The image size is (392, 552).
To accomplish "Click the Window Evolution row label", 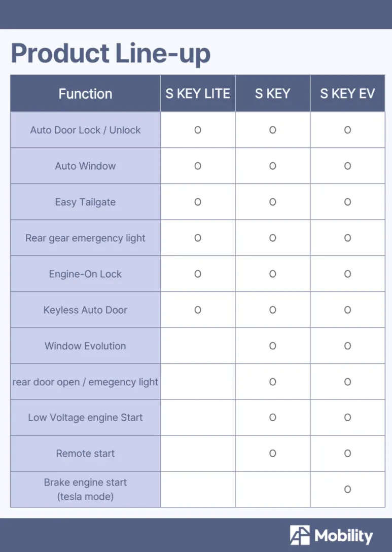I will 85,346.
